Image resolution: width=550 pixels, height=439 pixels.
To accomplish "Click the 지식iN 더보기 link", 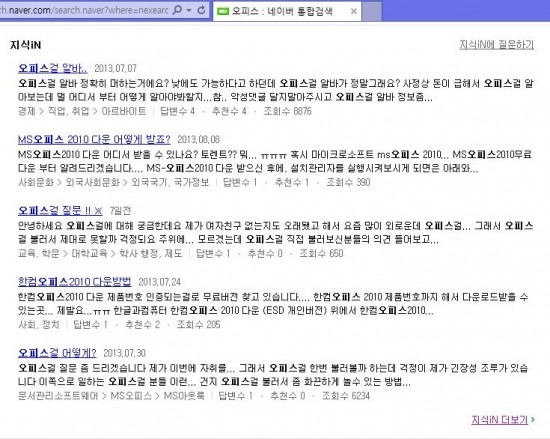I will click(499, 420).
